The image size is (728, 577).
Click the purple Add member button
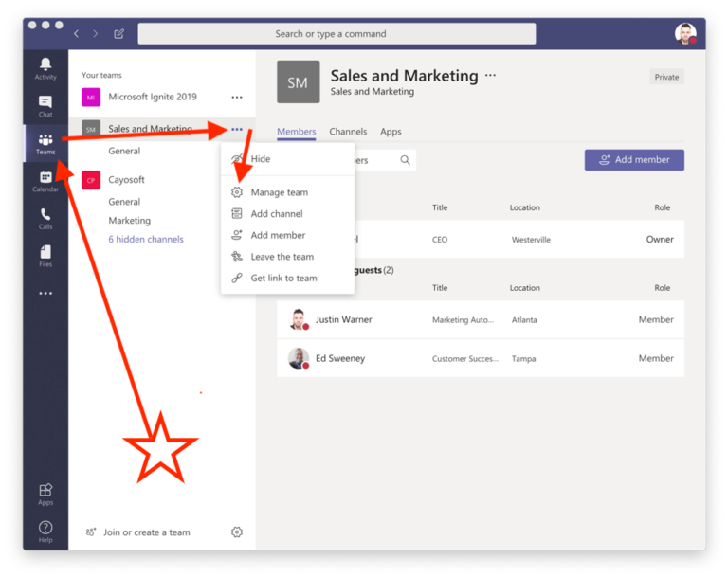click(x=634, y=160)
